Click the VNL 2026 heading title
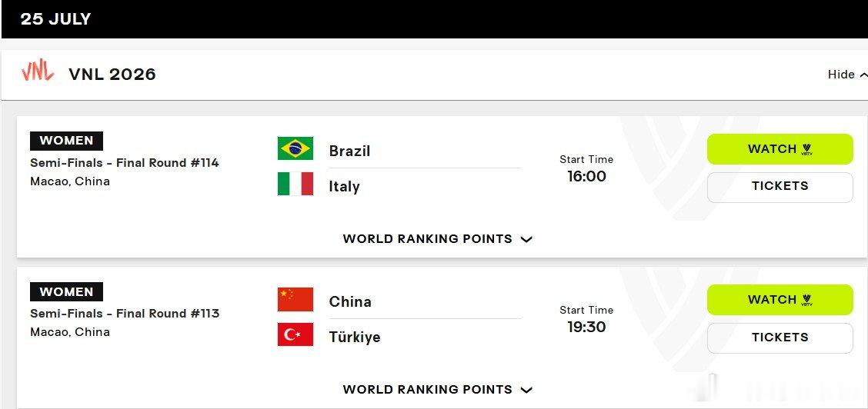Viewport: 868px width, 409px height. point(112,75)
